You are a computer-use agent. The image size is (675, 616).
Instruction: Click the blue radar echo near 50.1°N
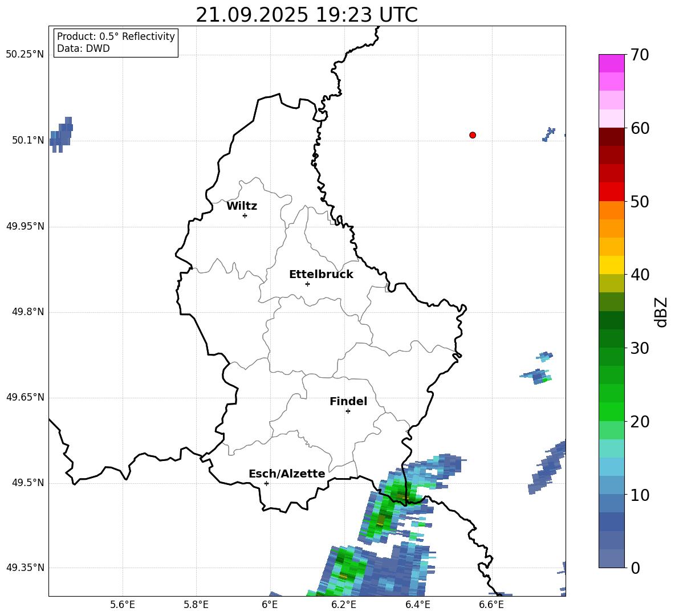click(62, 134)
